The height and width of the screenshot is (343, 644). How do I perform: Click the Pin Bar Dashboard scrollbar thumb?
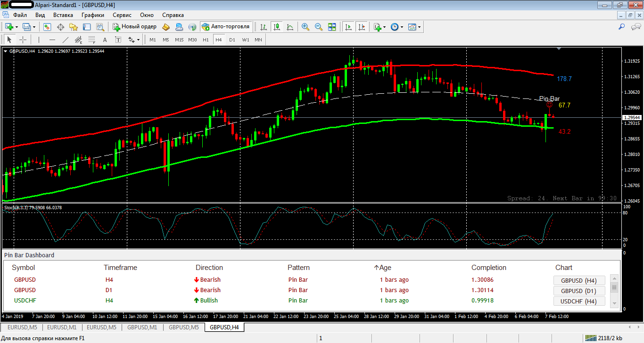[x=614, y=288]
